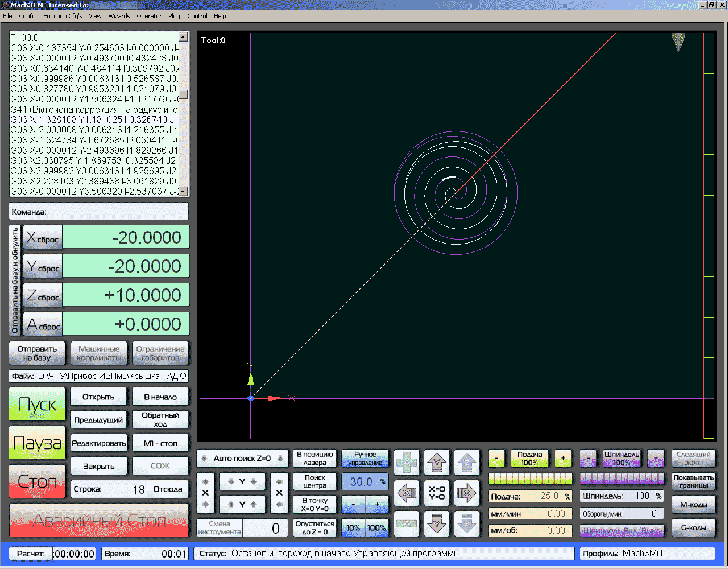The height and width of the screenshot is (569, 728).
Task: Jog Y axis down with the down arrow
Action: point(436,523)
